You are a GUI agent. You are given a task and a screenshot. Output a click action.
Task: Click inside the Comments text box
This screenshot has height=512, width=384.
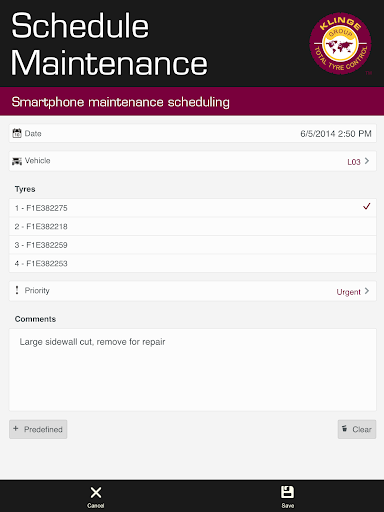(193, 370)
